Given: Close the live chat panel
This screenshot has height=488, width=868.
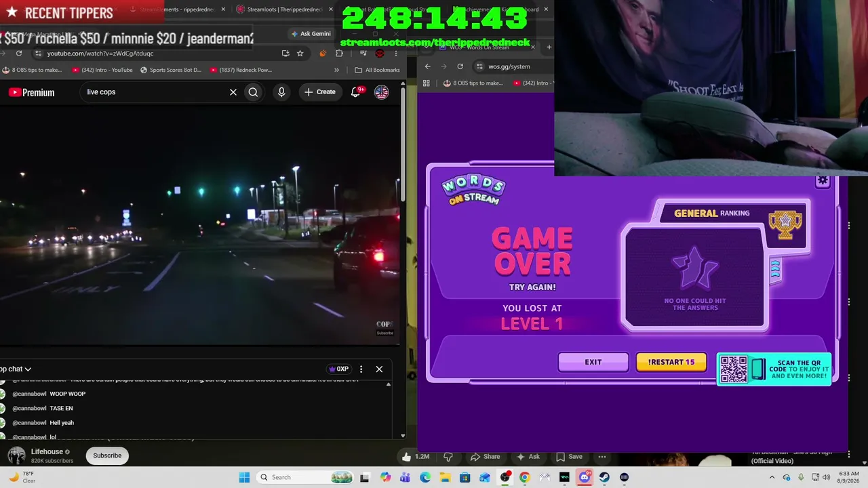Looking at the screenshot, I should point(379,369).
